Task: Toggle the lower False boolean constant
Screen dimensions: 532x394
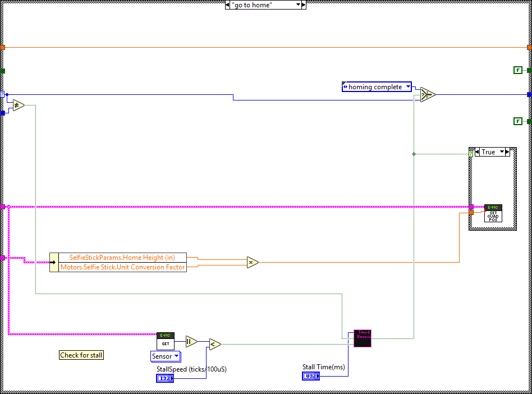Action: 518,121
